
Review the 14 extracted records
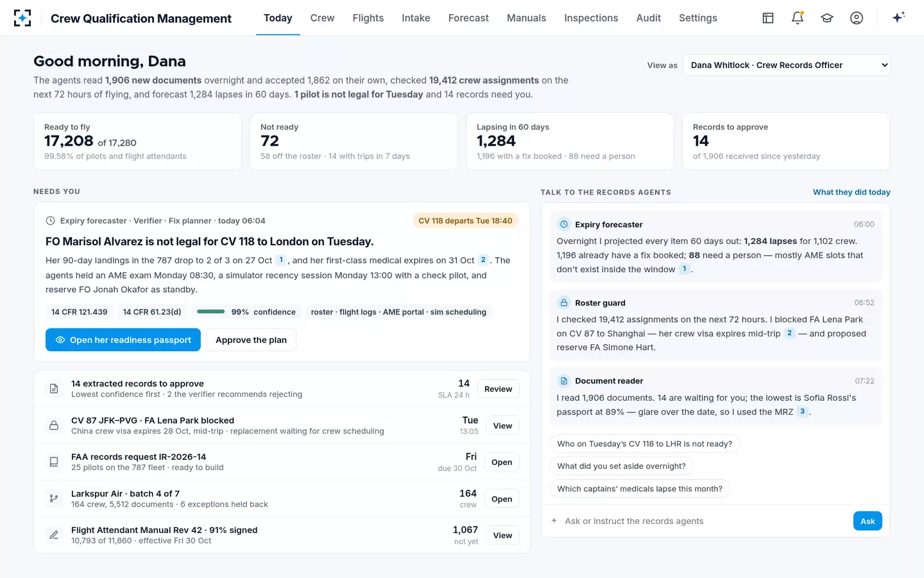(498, 389)
